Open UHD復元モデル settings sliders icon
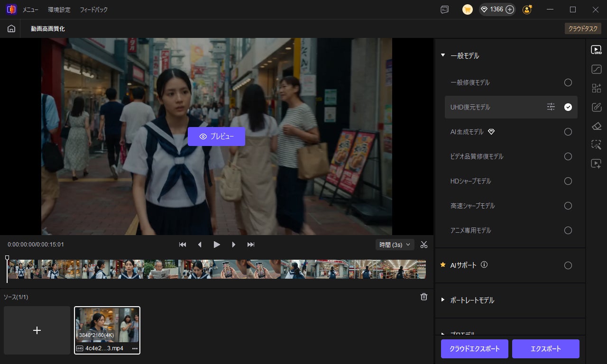 [x=551, y=107]
